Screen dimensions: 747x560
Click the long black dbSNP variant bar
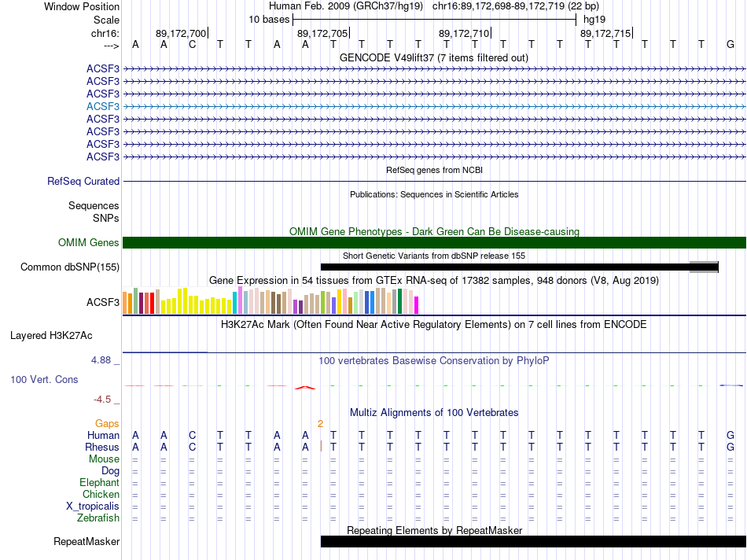coord(503,267)
